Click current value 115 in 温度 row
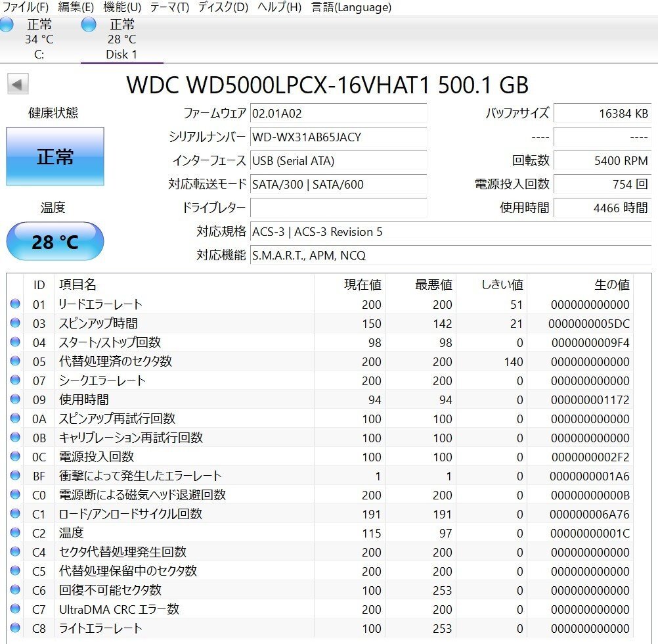Screen dimensions: 658x644 [x=372, y=534]
